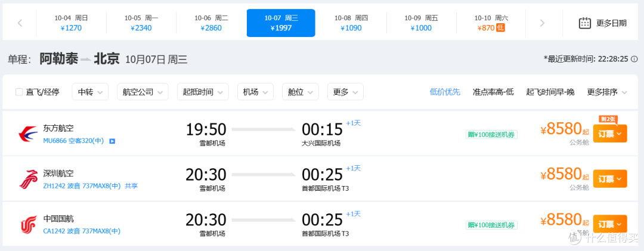The width and height of the screenshot is (644, 251).
Task: Select the 10-07 周三 date tab
Action: point(281,23)
